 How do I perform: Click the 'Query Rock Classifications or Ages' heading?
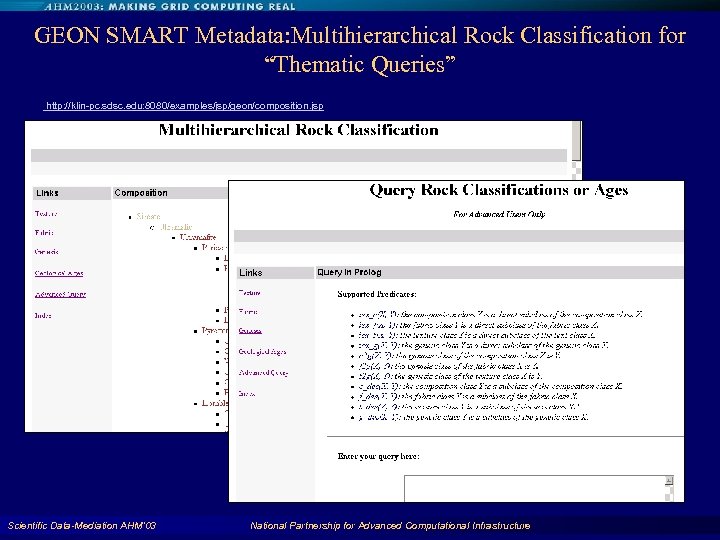(499, 190)
